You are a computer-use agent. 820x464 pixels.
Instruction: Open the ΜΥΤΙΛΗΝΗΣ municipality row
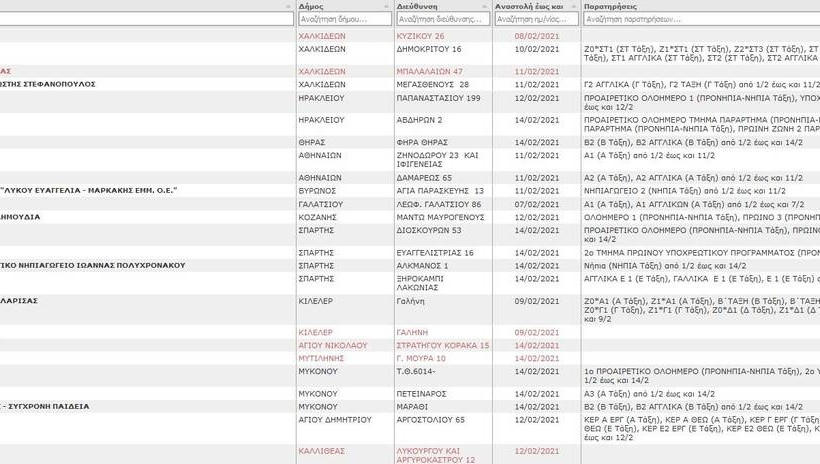point(321,358)
